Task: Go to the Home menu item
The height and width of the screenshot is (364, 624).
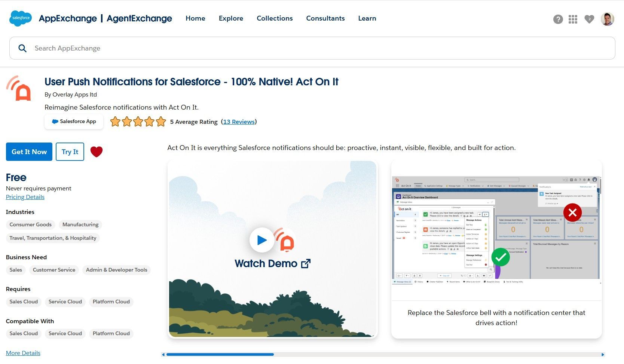Action: 195,18
